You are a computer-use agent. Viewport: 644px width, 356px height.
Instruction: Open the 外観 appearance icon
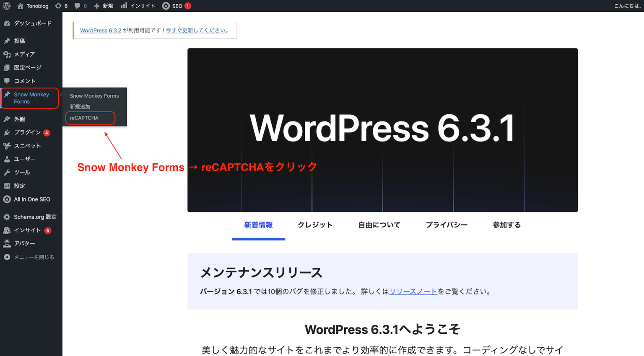(x=7, y=119)
